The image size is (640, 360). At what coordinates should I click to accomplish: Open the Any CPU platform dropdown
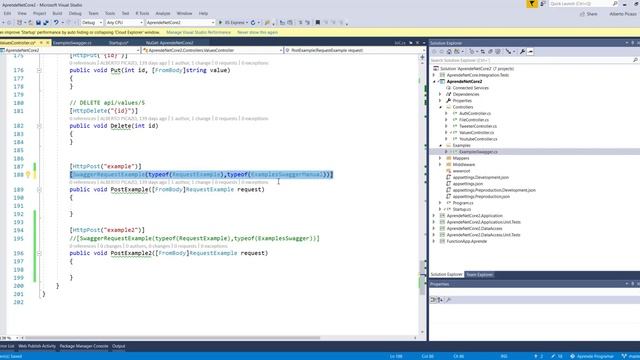click(x=124, y=23)
